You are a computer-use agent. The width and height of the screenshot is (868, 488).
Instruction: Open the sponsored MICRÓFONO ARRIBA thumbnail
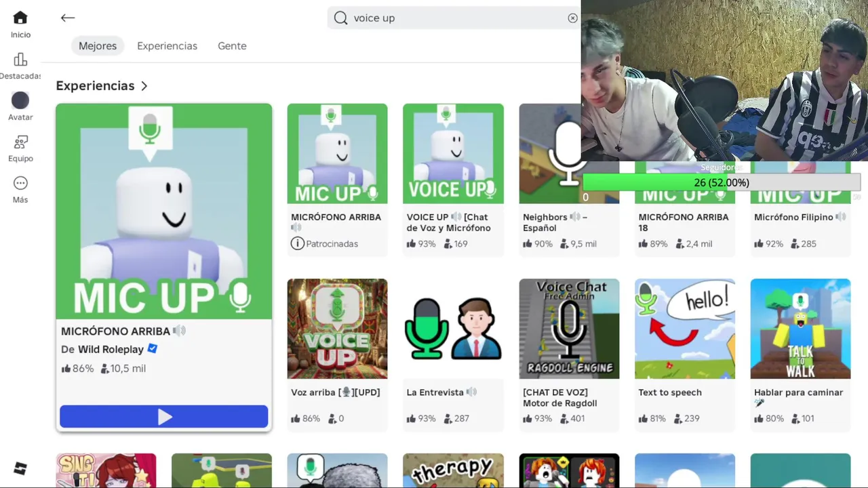click(x=337, y=154)
